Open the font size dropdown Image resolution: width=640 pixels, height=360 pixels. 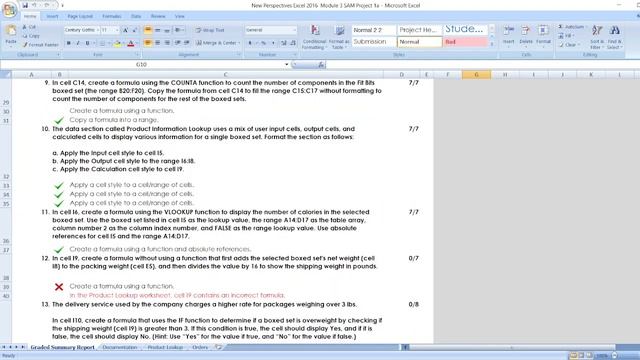[x=117, y=30]
